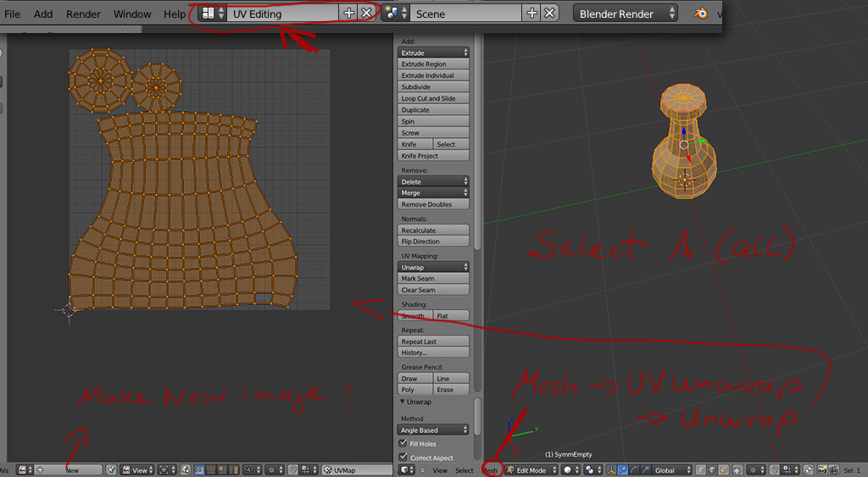Disable the Fill Holes checkbox
The height and width of the screenshot is (477, 868).
pyautogui.click(x=403, y=443)
